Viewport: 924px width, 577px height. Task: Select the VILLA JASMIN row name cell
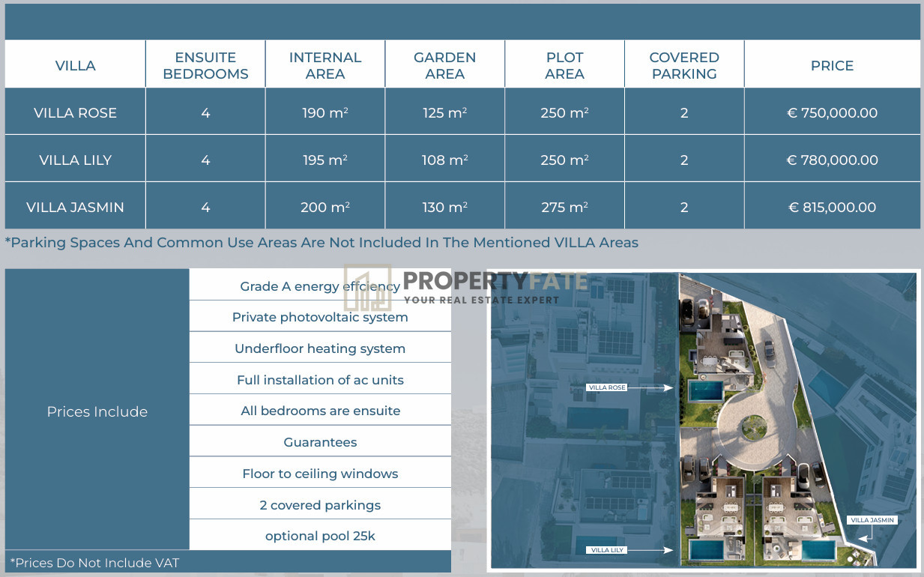[75, 207]
